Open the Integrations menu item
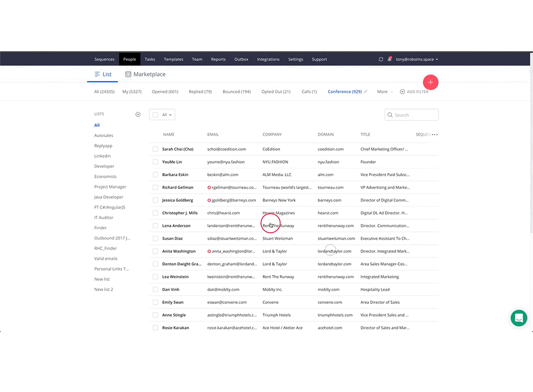 (268, 59)
